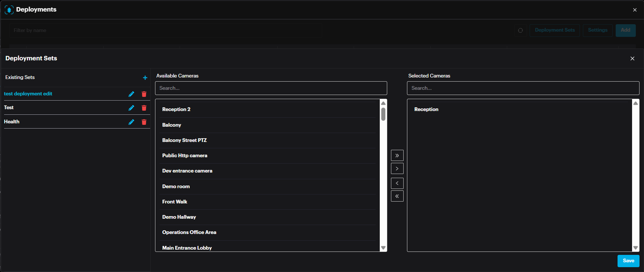
Task: Click trash icon for Health set
Action: (x=144, y=122)
